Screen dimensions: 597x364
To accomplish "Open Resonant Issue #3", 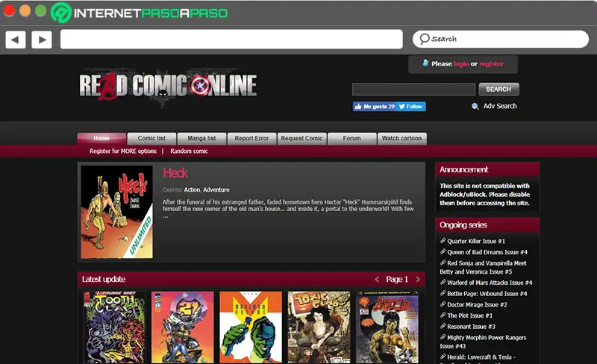I will (x=471, y=327).
